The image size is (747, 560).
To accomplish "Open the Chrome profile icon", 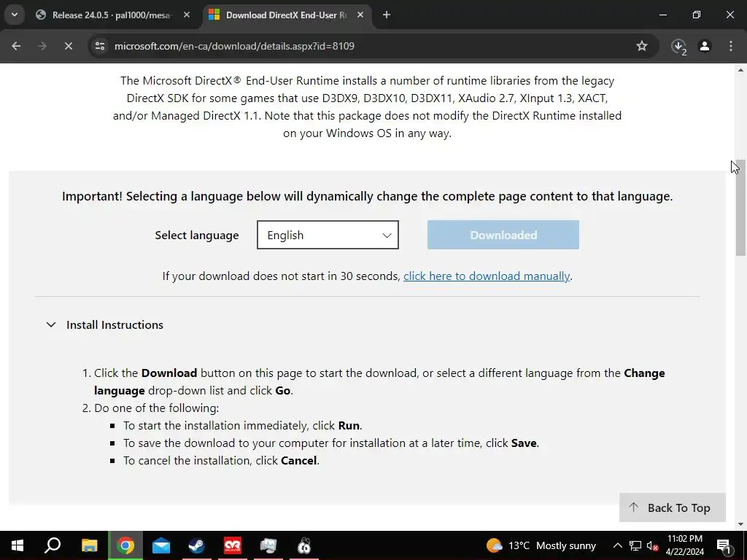I will [x=705, y=46].
